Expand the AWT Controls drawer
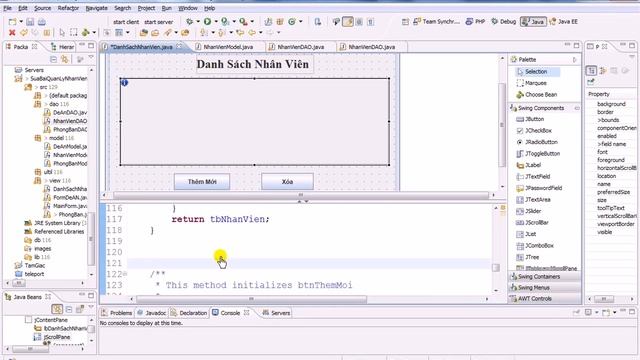 coord(545,298)
